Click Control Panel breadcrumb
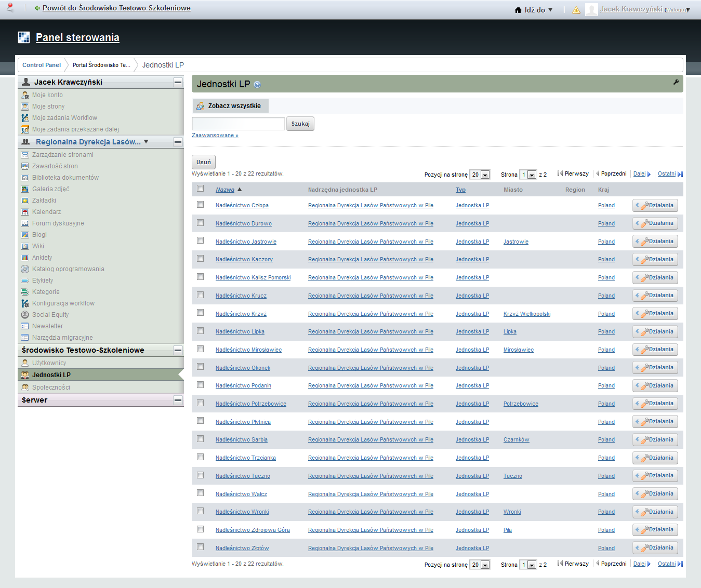 (x=42, y=65)
